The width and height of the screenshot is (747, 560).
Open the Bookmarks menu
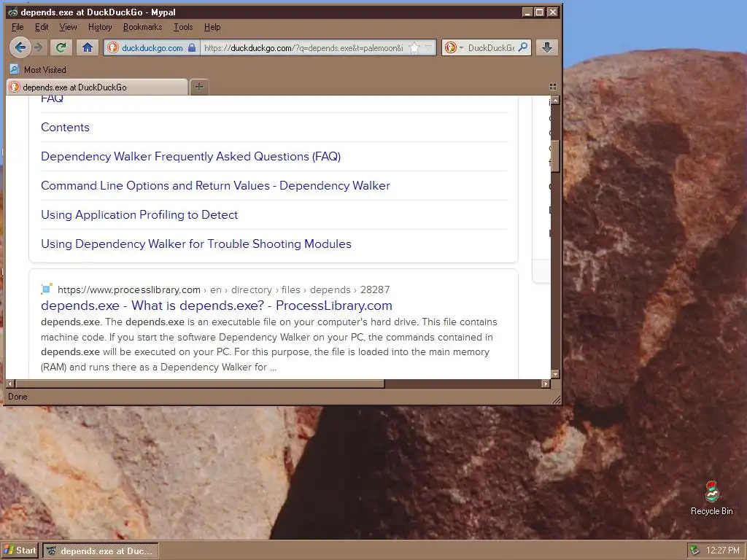[x=142, y=27]
